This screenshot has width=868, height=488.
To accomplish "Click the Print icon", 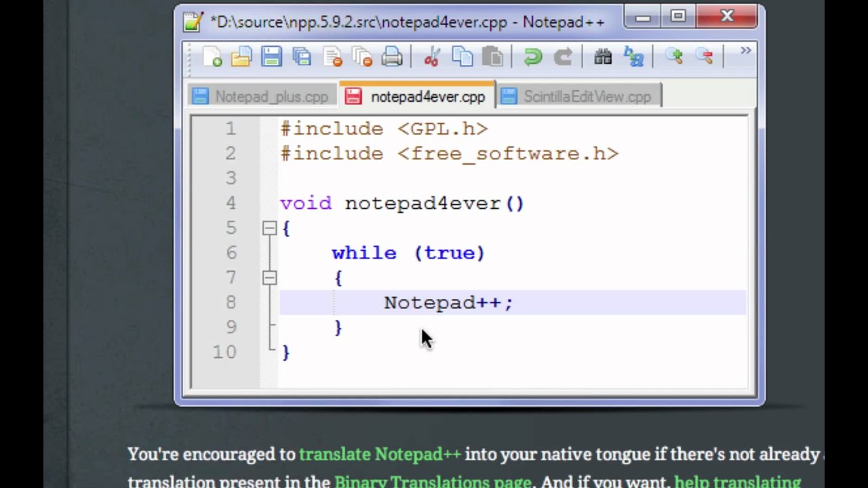I will tap(392, 57).
